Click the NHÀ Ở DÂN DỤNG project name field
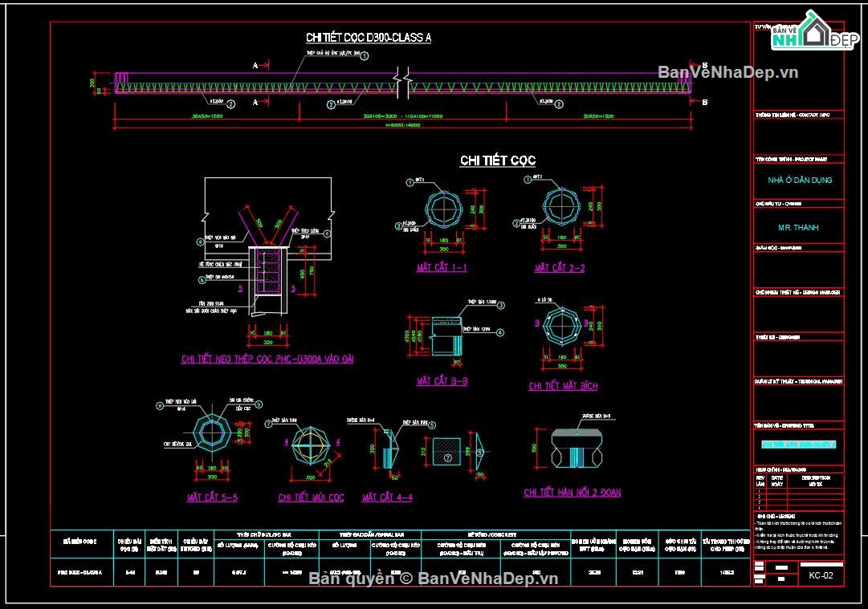This screenshot has width=868, height=609. pyautogui.click(x=798, y=181)
